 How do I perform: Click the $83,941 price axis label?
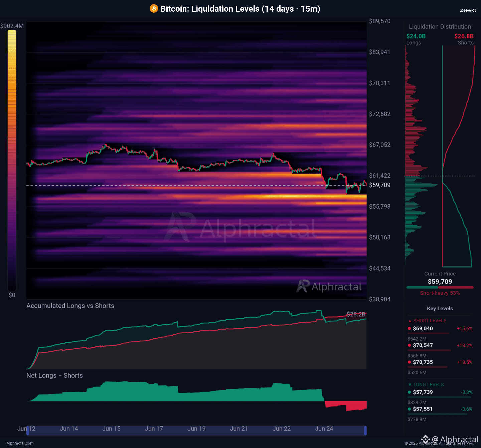(x=380, y=52)
